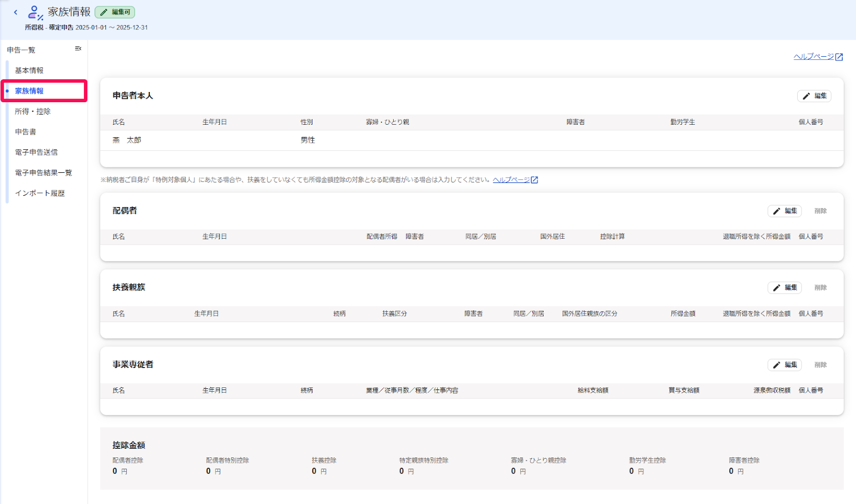This screenshot has height=504, width=856.
Task: Open the 申告書 sidebar item
Action: pos(26,132)
